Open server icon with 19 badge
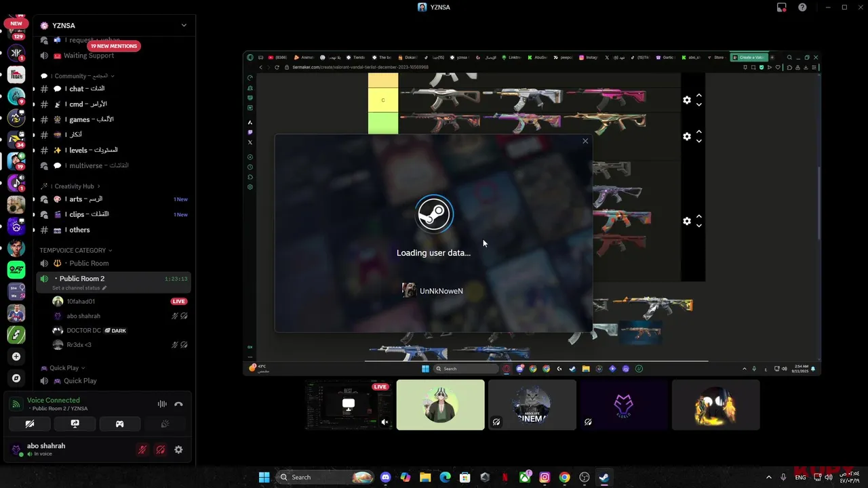This screenshot has width=868, height=488. (x=16, y=161)
